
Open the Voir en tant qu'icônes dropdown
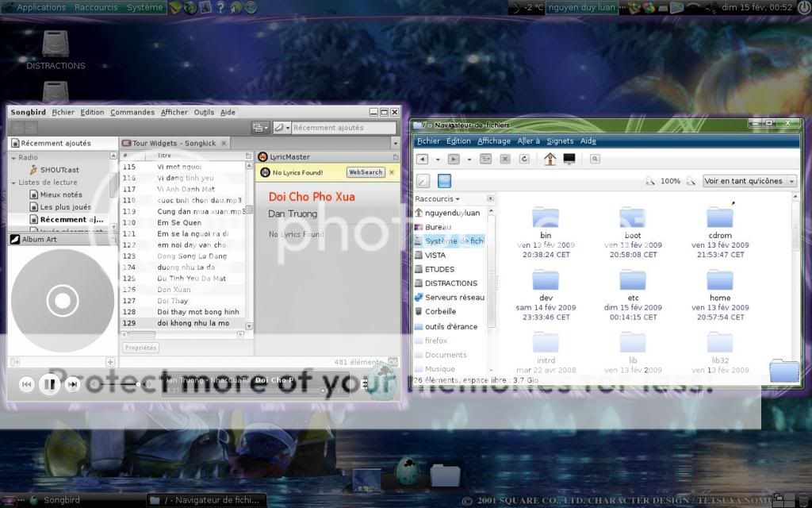(749, 181)
